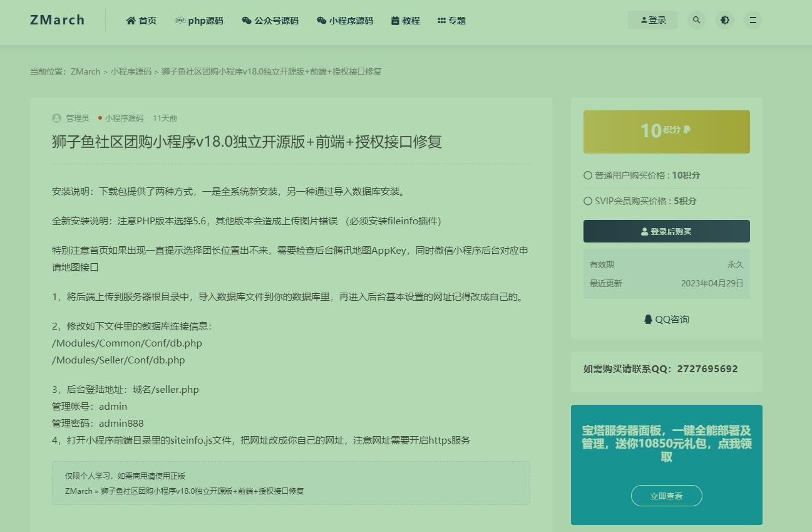Click the article title heading

(x=247, y=142)
